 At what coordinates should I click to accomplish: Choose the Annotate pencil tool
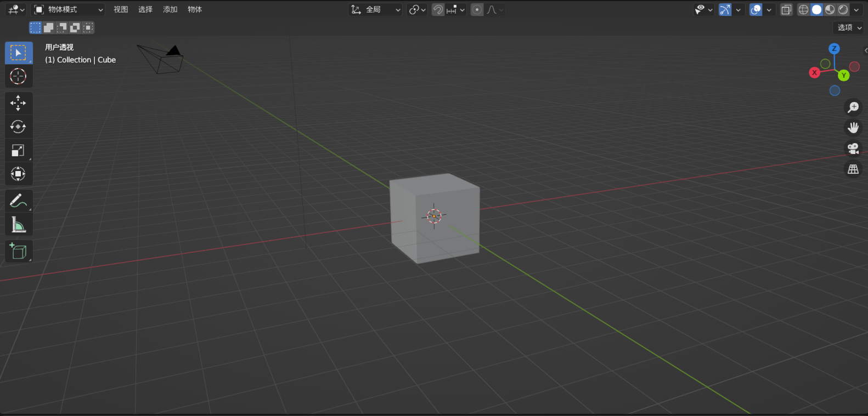click(x=19, y=201)
